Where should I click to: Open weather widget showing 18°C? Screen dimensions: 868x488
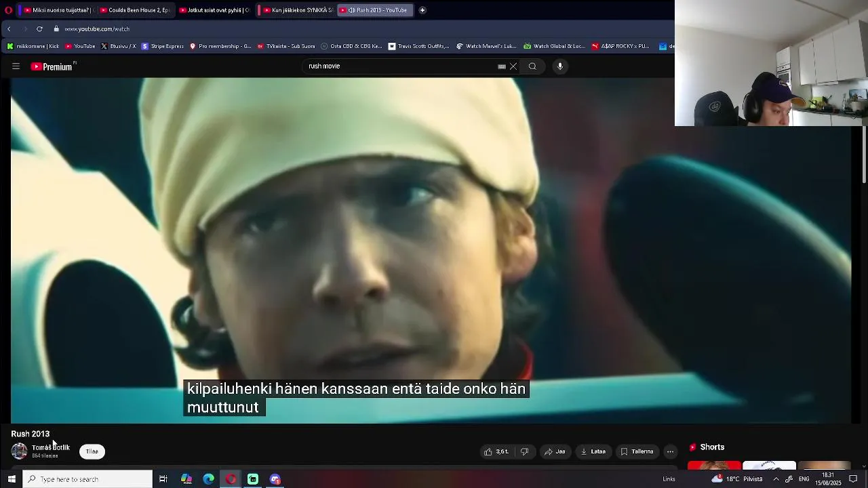coord(737,479)
